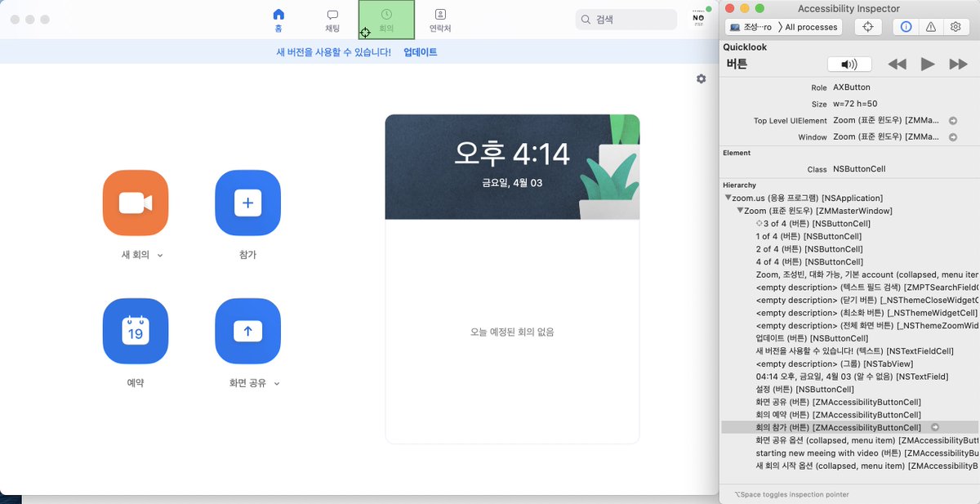Image resolution: width=980 pixels, height=504 pixels.
Task: Click the arrow beside the Window value
Action: pos(952,137)
